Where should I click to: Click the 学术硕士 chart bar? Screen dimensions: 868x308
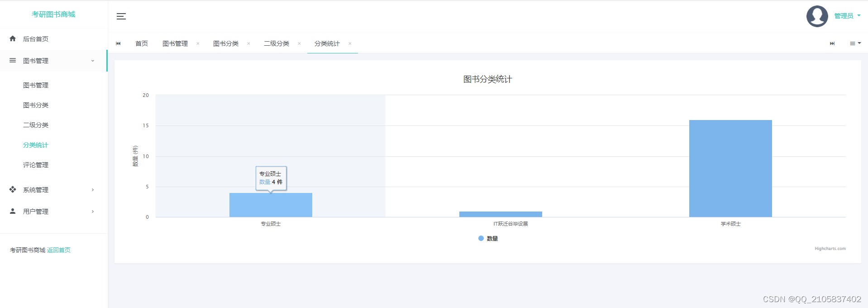pyautogui.click(x=730, y=168)
